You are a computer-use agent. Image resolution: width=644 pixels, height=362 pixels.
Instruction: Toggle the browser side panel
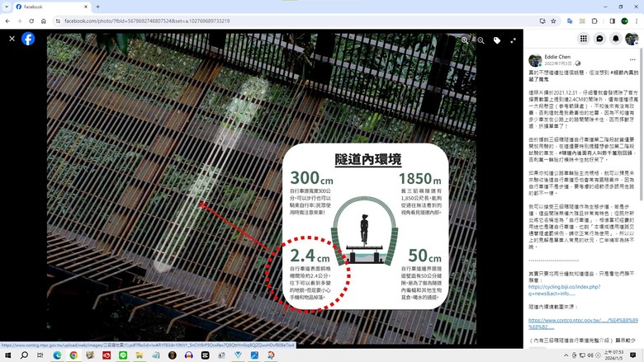point(612,21)
